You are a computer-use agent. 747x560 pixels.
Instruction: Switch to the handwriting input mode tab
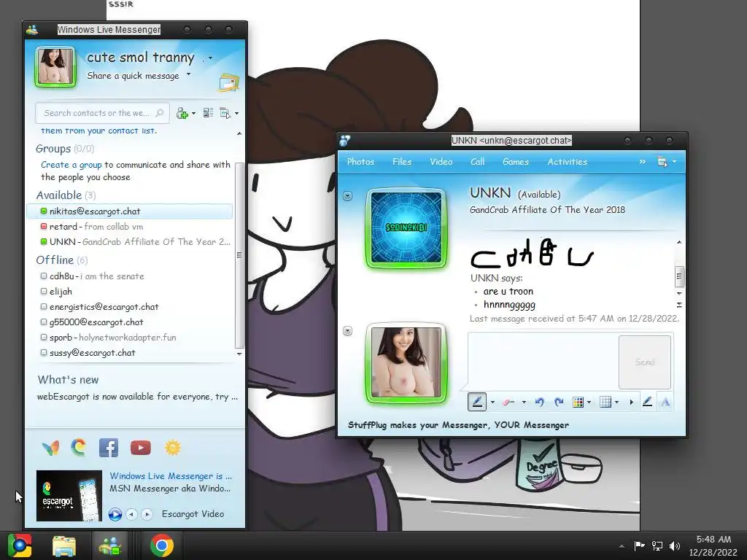click(647, 402)
